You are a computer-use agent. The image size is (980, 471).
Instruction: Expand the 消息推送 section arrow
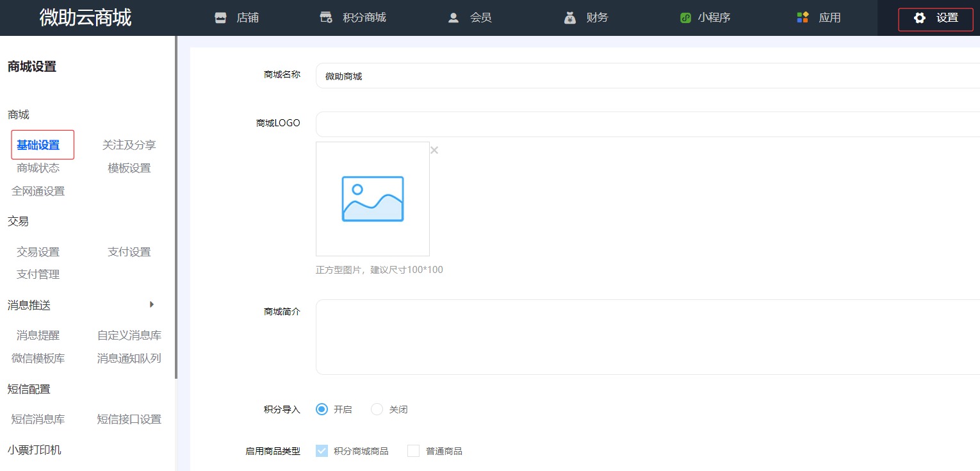point(152,304)
